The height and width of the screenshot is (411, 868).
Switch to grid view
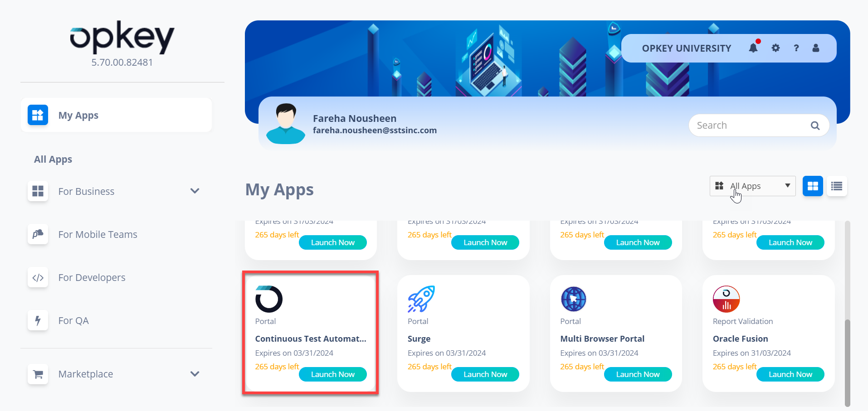click(813, 186)
